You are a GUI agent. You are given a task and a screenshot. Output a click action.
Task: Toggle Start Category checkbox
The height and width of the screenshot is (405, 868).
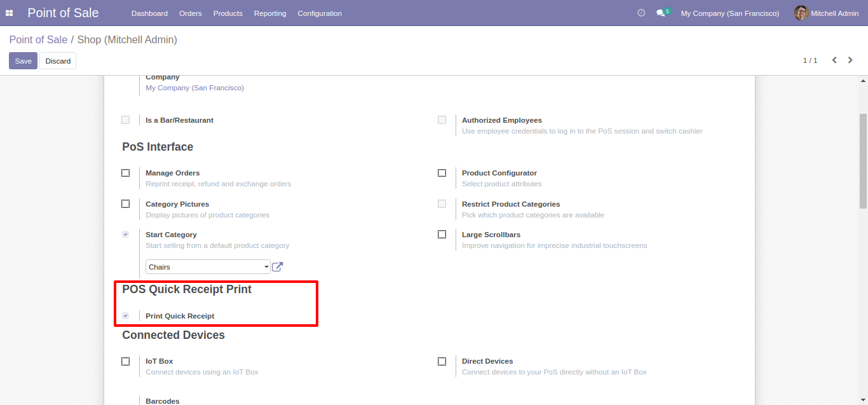pos(126,235)
